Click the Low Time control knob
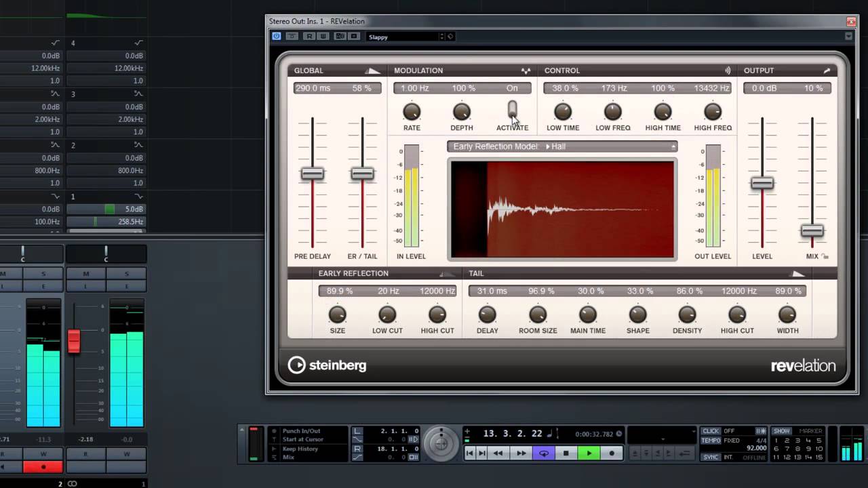Screen dimensions: 868x488 pos(563,112)
